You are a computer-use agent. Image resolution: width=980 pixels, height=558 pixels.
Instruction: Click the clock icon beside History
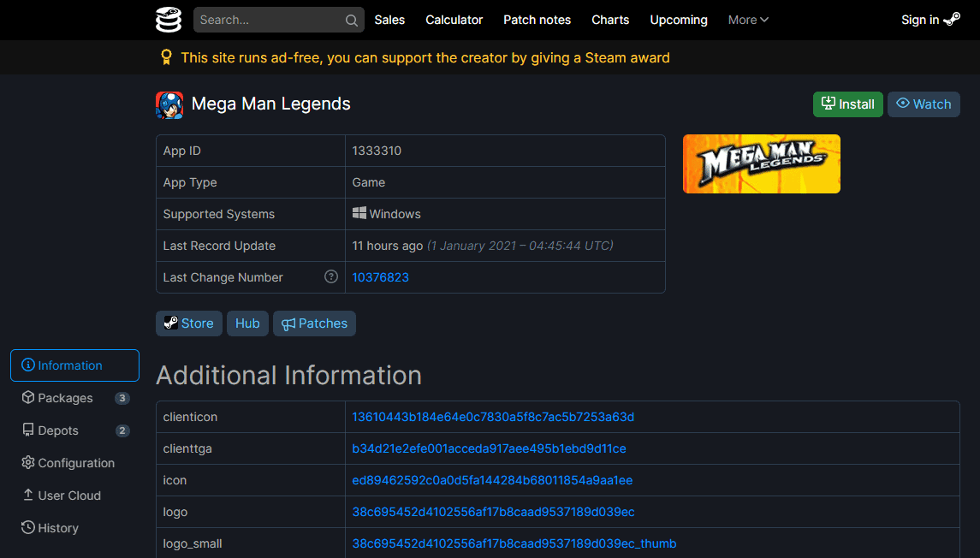pos(28,527)
